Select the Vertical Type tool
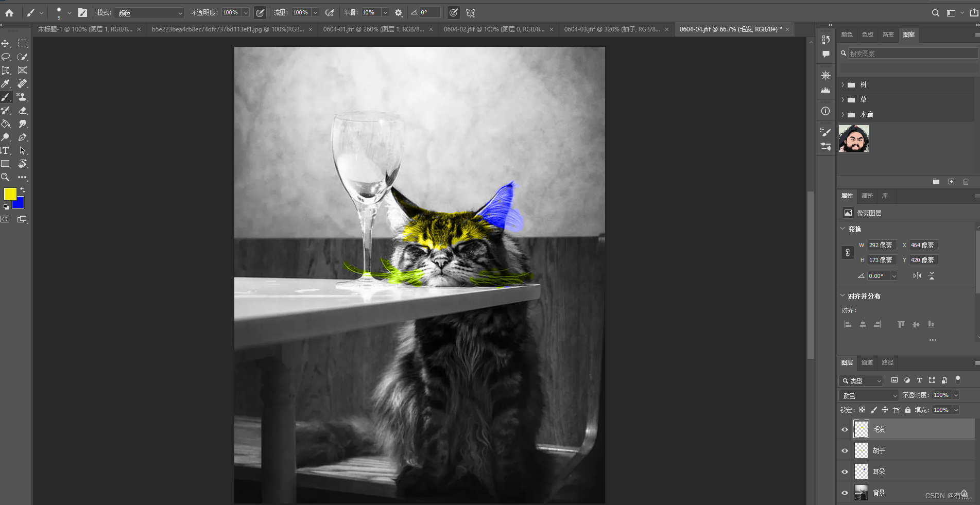Image resolution: width=980 pixels, height=505 pixels. pos(6,151)
